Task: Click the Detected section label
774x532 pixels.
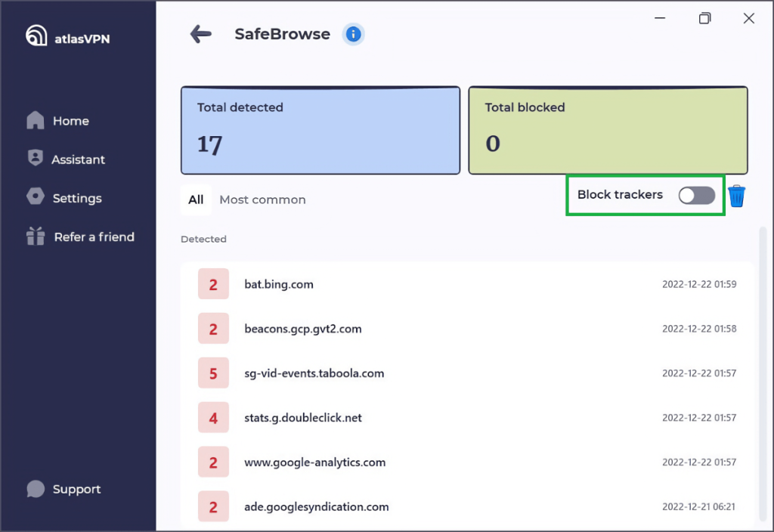Action: click(203, 239)
